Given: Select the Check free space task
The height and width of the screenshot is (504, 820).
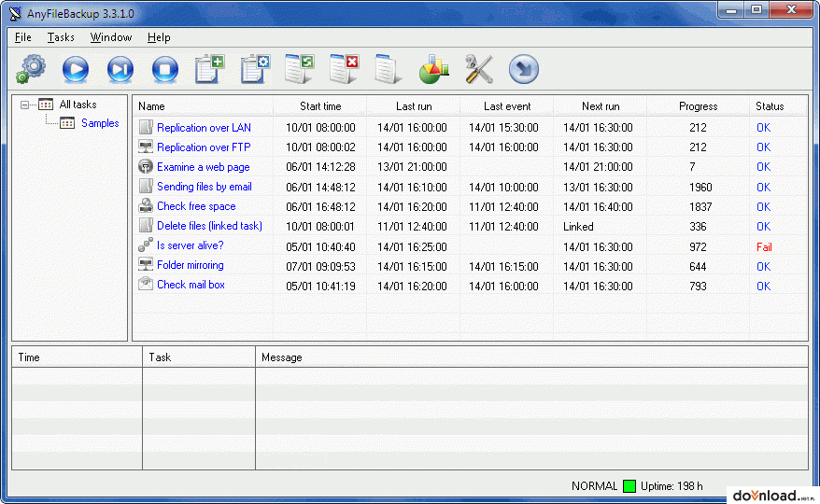Looking at the screenshot, I should click(196, 206).
